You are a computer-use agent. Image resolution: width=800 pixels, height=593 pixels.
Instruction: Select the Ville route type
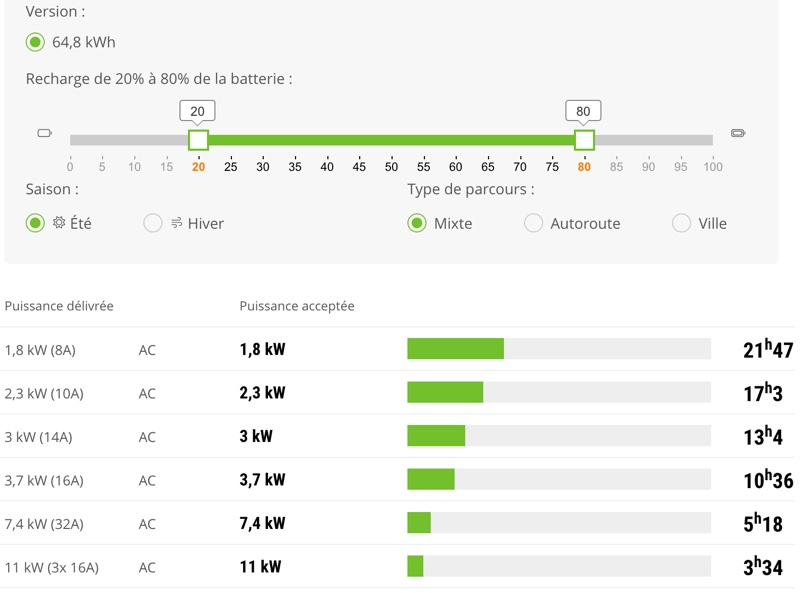(x=681, y=223)
